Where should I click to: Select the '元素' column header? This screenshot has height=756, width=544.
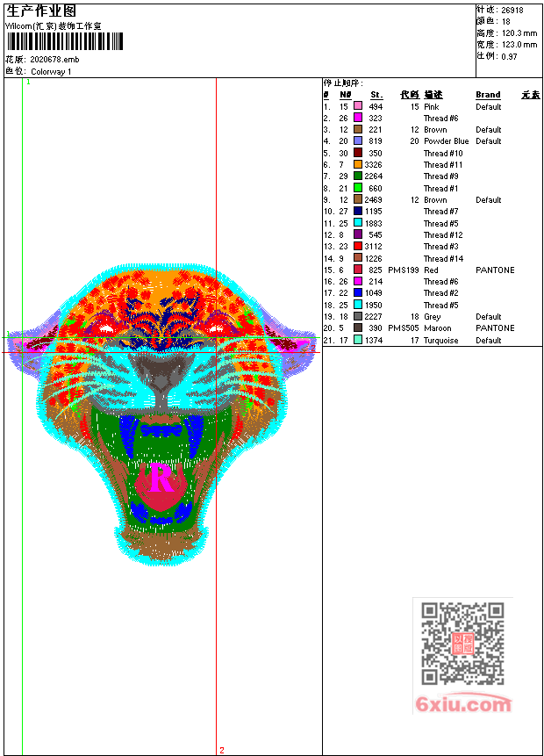[x=531, y=95]
